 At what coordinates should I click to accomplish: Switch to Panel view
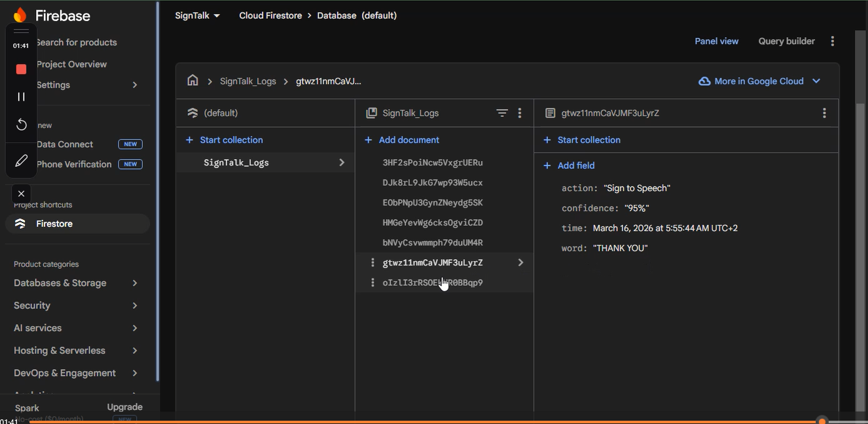click(x=716, y=41)
